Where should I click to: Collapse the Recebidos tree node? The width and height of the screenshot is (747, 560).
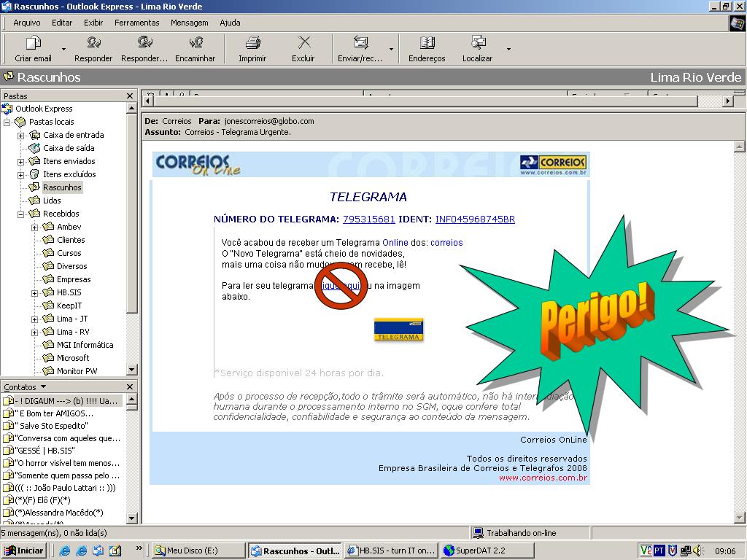tap(21, 214)
